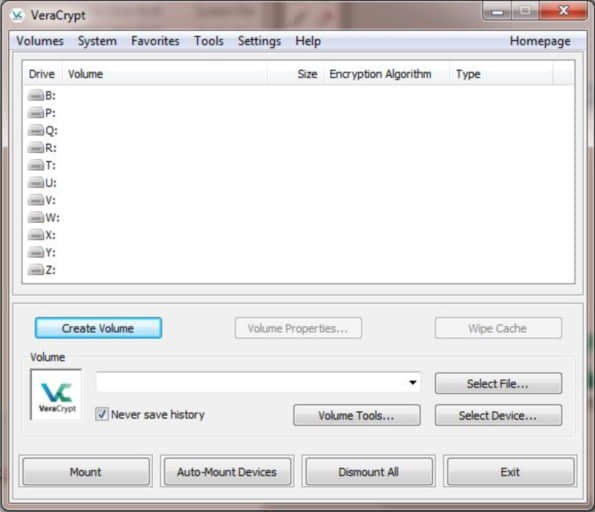Click the Encryption Algorithm column header
Viewport: 595px width, 512px height.
(387, 74)
